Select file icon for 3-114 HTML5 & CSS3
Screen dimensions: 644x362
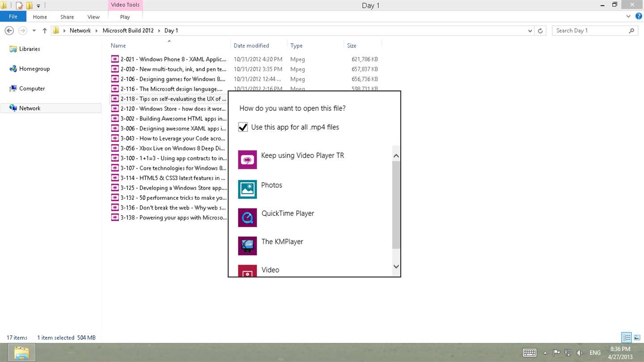(115, 178)
